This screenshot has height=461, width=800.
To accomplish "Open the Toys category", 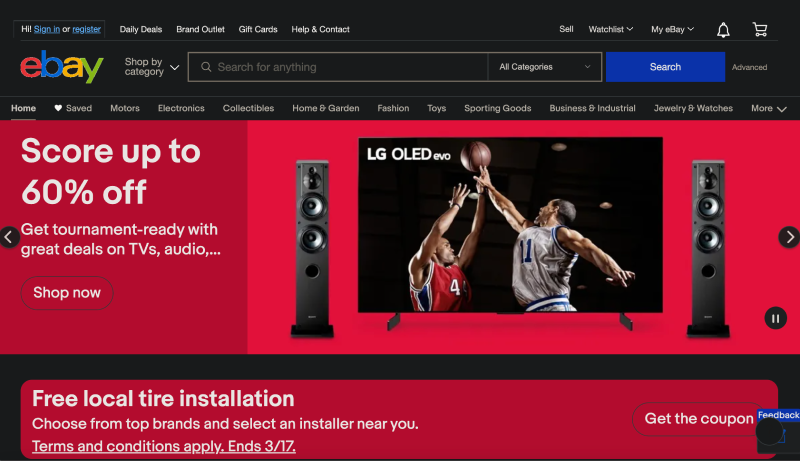I will [437, 108].
